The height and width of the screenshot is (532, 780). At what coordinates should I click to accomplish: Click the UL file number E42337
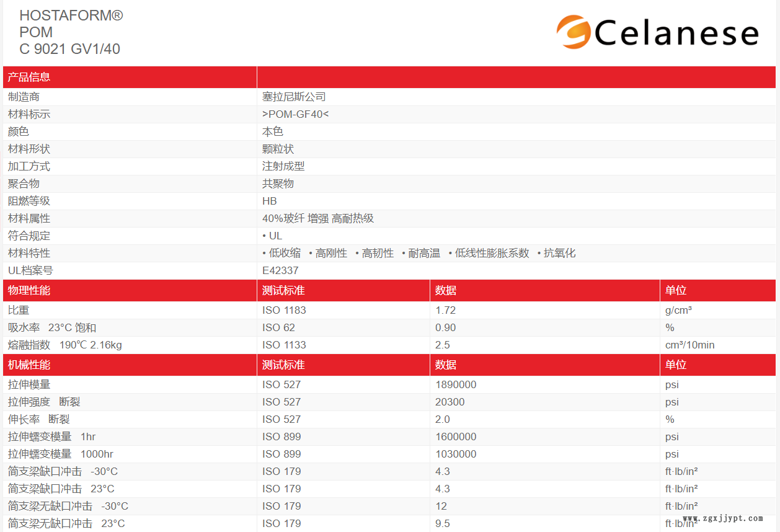coord(280,270)
